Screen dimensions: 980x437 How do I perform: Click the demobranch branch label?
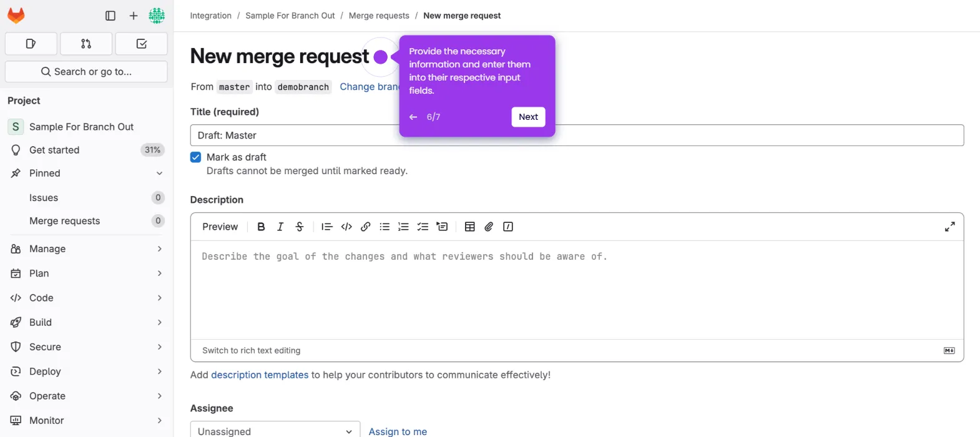(x=303, y=87)
